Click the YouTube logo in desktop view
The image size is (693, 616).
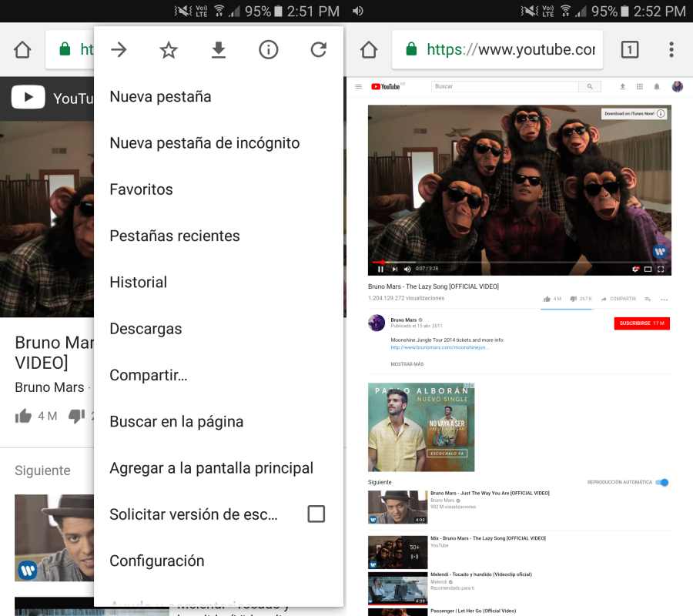[386, 86]
